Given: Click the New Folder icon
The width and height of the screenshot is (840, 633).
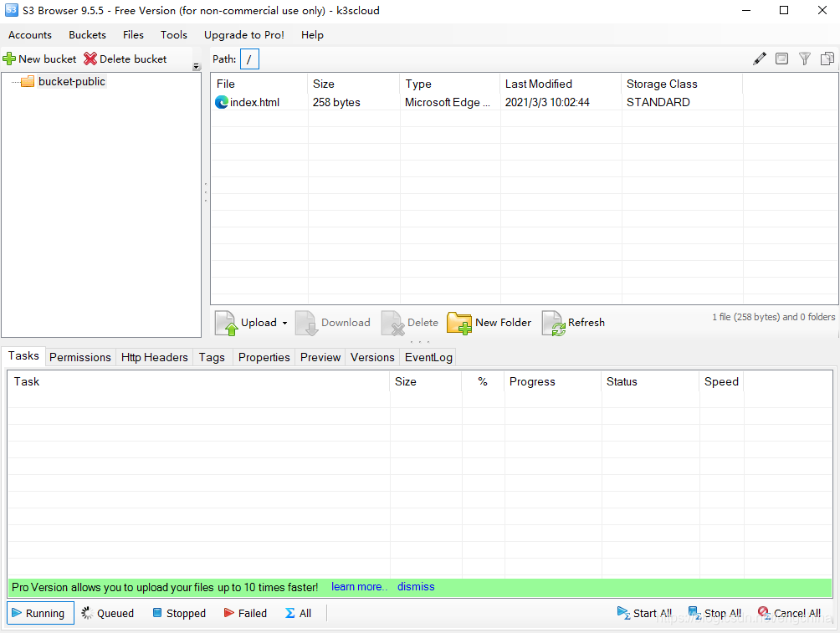Looking at the screenshot, I should point(459,323).
